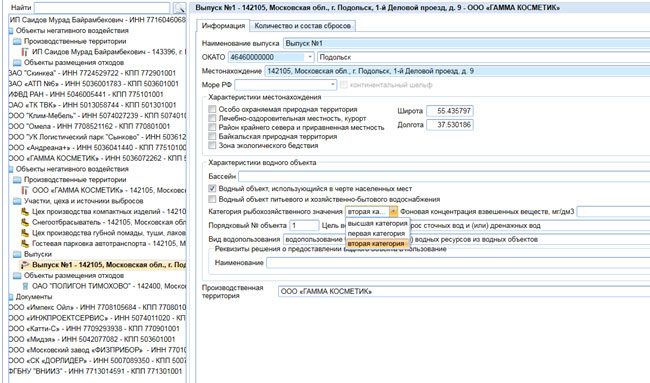Click factory icon beside ООО ГАММА КОСМЕТИК 142105

coord(25,190)
